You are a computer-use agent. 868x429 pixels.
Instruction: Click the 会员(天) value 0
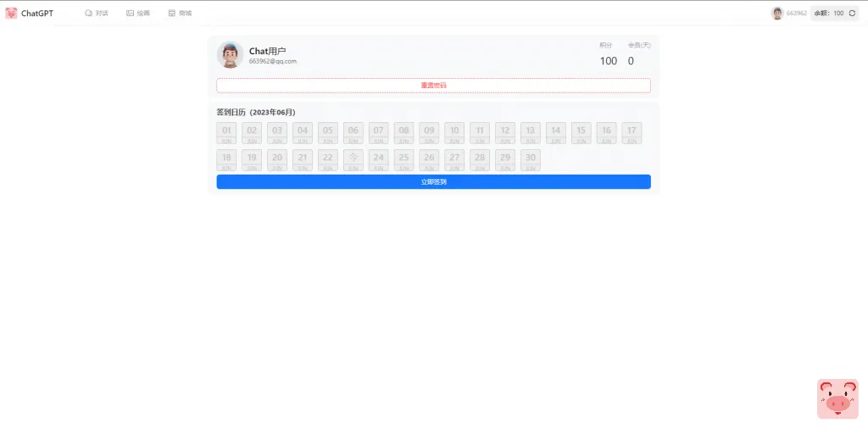point(631,61)
